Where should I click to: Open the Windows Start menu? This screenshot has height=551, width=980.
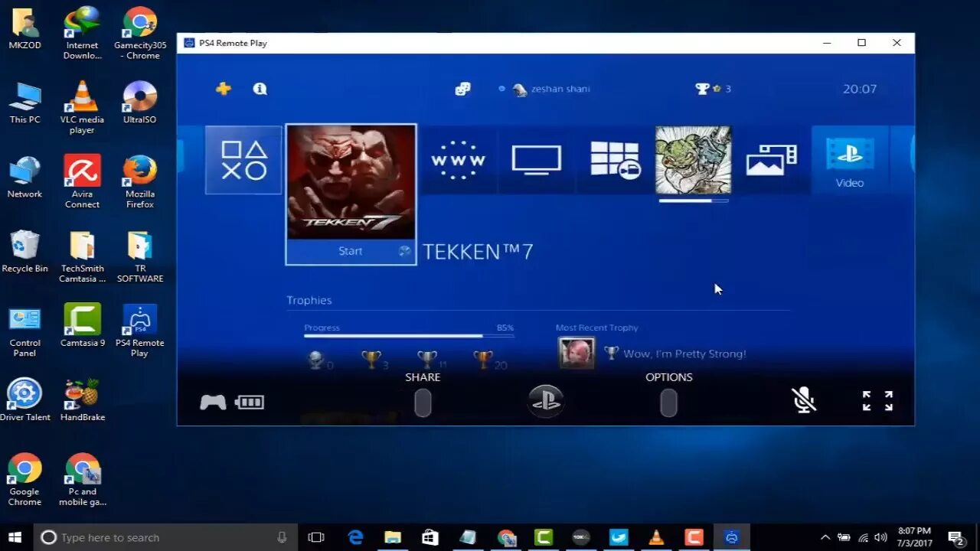15,537
